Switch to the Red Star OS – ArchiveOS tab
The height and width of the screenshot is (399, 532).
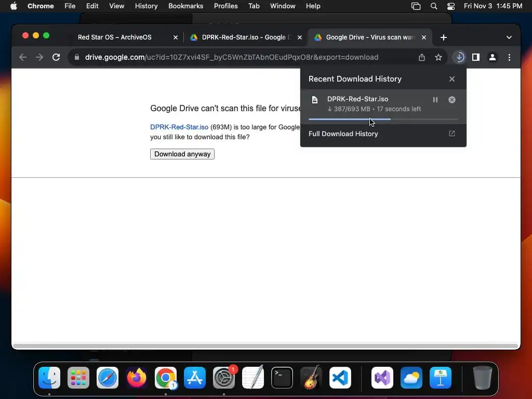coord(115,37)
